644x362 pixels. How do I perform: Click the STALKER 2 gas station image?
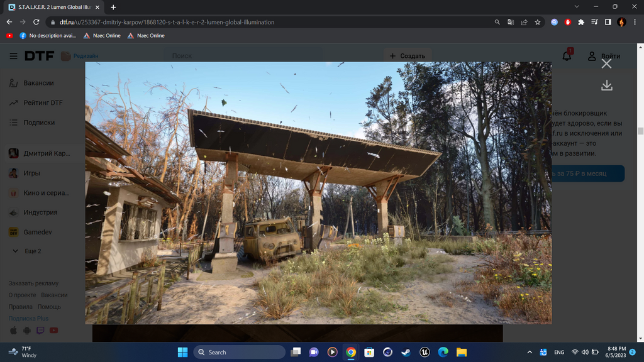coord(318,193)
